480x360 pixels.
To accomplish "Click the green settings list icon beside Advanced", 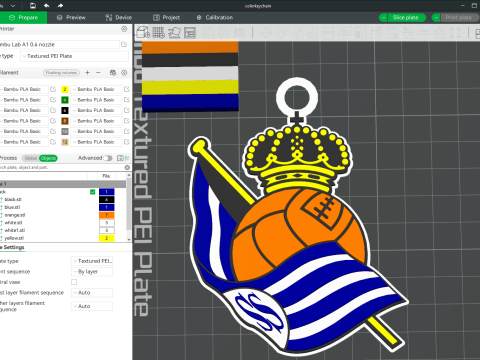I will (x=127, y=158).
